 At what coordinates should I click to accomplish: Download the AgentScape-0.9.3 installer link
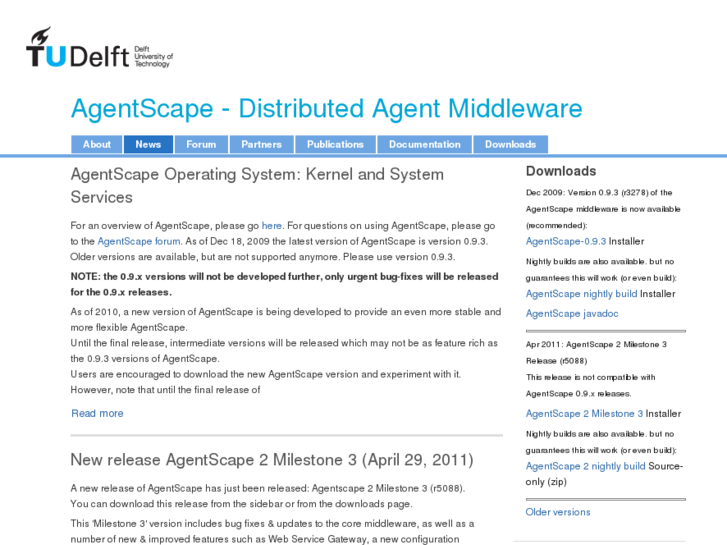(566, 241)
